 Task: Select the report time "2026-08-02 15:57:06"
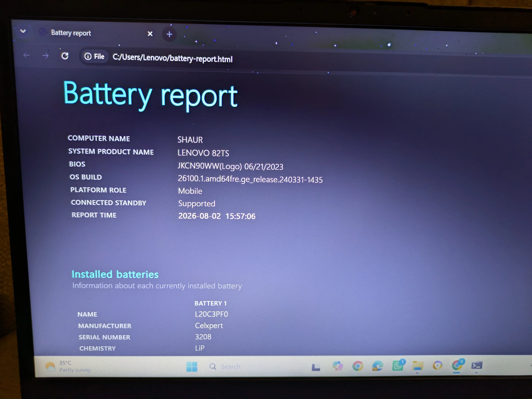point(217,216)
